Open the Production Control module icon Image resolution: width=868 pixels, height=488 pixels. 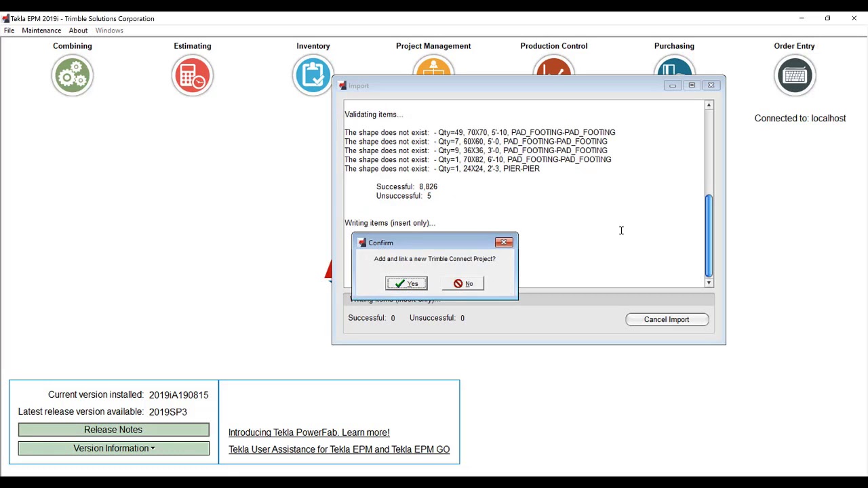(554, 66)
